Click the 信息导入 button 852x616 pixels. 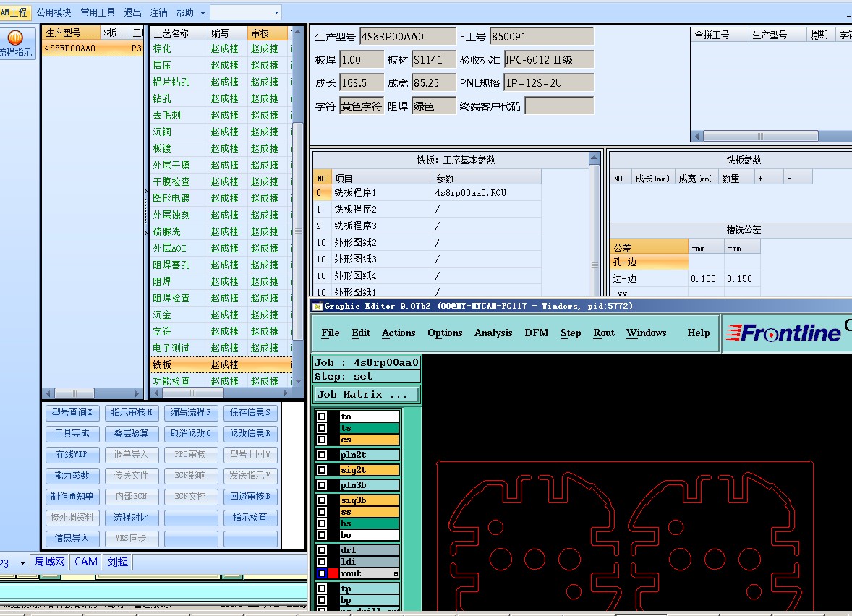72,539
